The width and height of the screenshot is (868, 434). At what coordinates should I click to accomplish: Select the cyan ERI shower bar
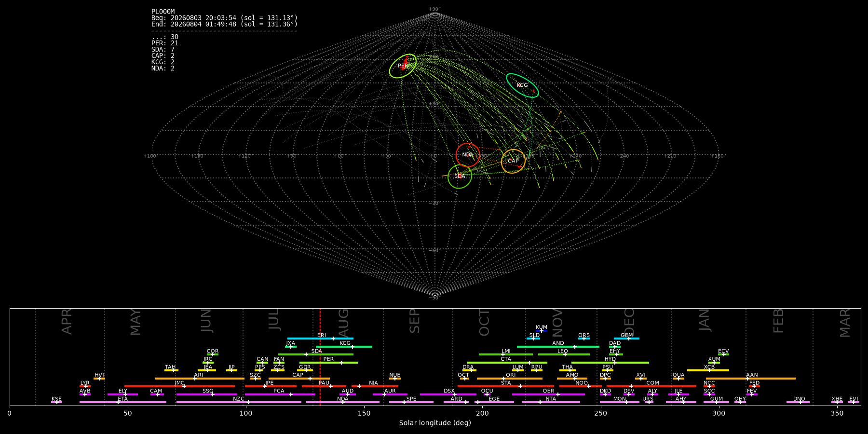(x=320, y=339)
